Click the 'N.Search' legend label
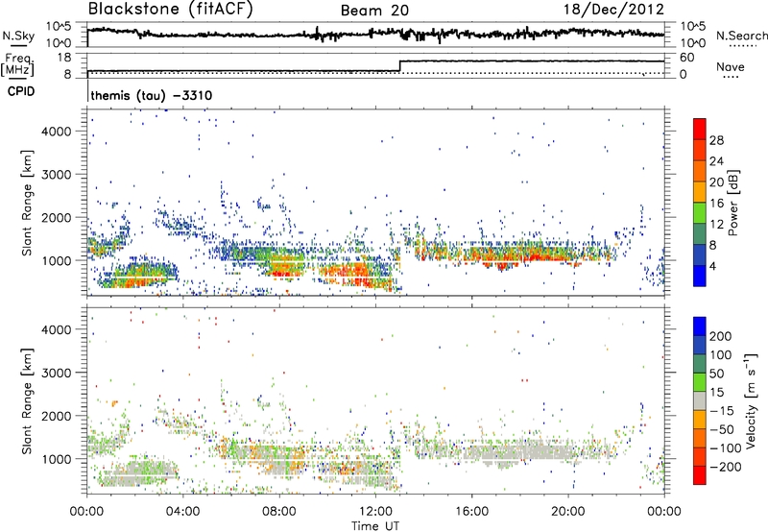 tap(741, 36)
